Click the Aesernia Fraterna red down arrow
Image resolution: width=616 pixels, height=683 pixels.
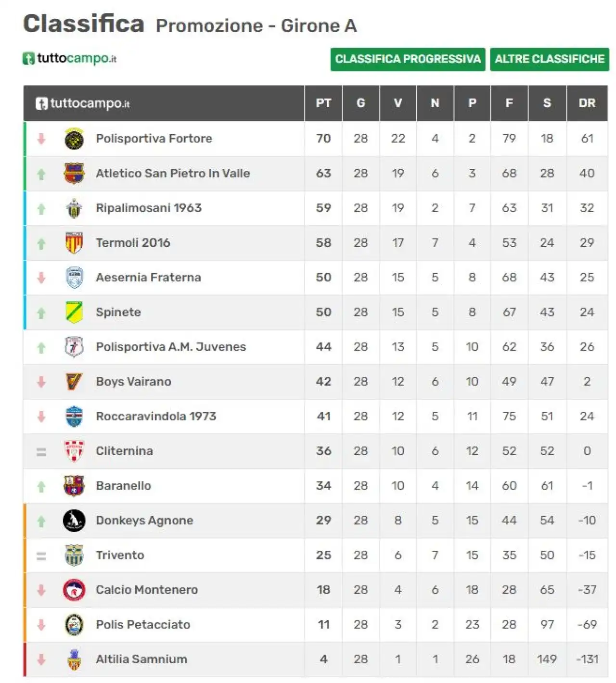click(x=41, y=278)
